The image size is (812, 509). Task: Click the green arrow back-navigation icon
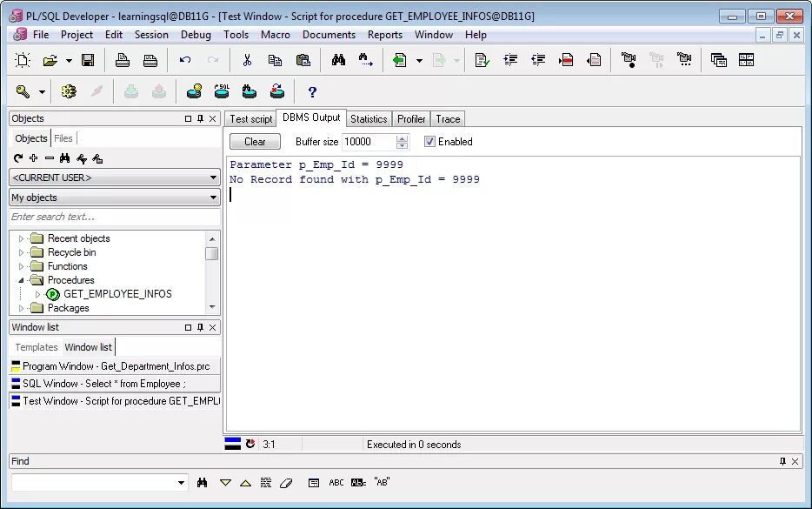[399, 60]
